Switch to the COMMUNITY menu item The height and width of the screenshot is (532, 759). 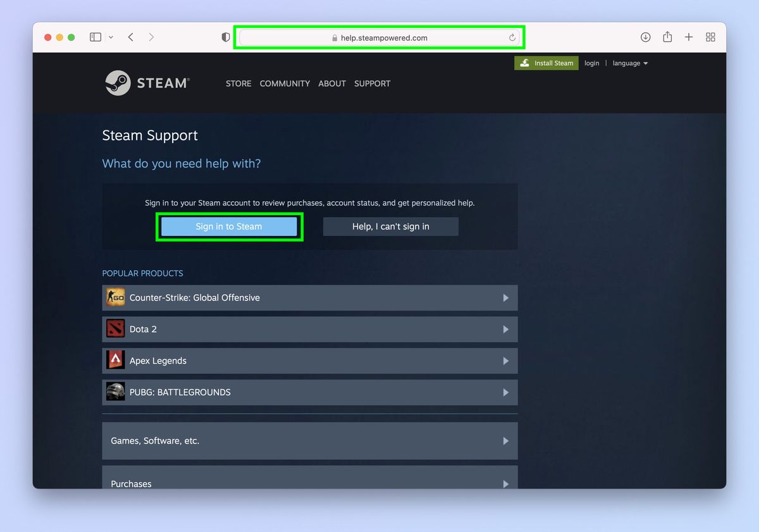[285, 83]
